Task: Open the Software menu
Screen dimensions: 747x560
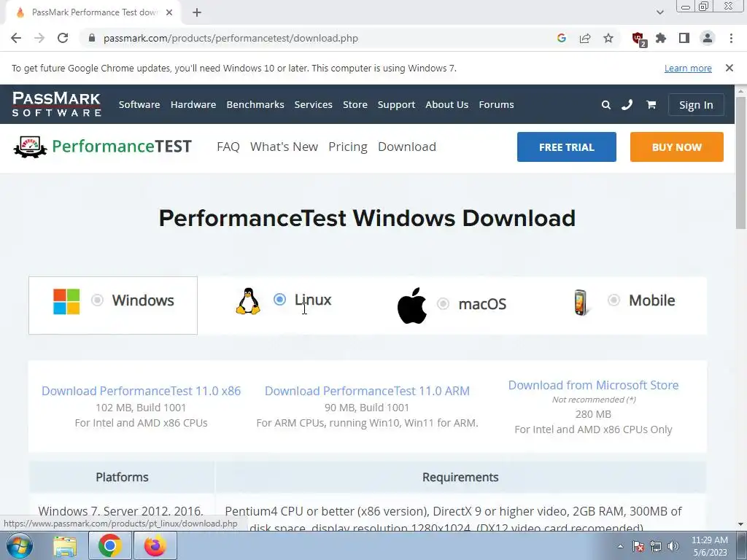Action: click(139, 104)
